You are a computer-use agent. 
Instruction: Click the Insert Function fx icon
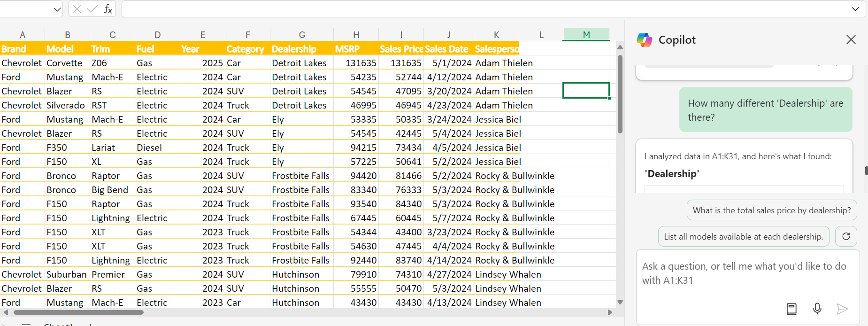tap(108, 9)
